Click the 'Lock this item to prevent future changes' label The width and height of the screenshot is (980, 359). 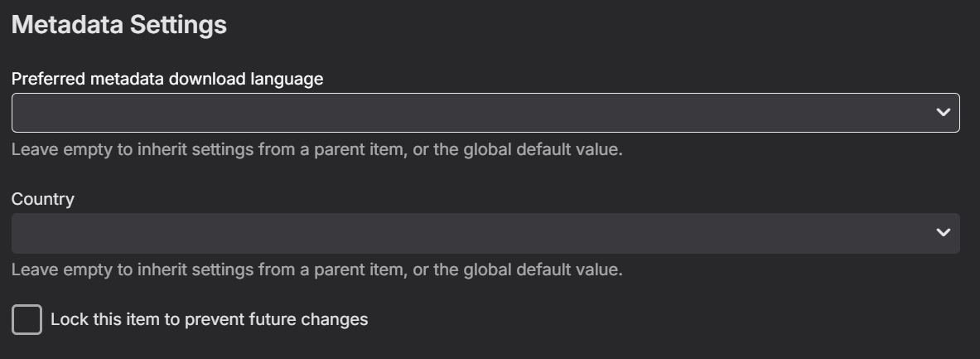209,319
